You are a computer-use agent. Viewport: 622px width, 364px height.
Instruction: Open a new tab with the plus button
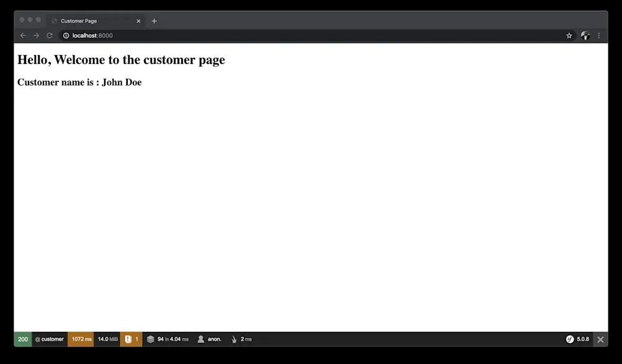[154, 20]
